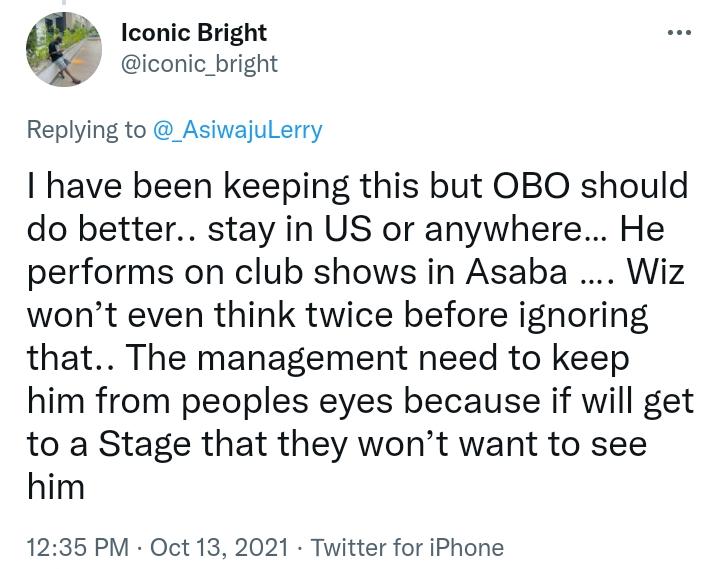
Task: Open the three-dot more options menu
Action: [679, 33]
